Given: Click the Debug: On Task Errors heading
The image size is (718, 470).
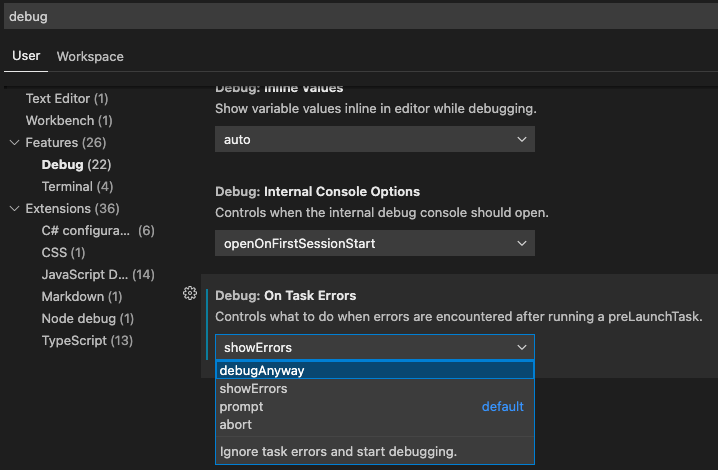Looking at the screenshot, I should coord(286,295).
